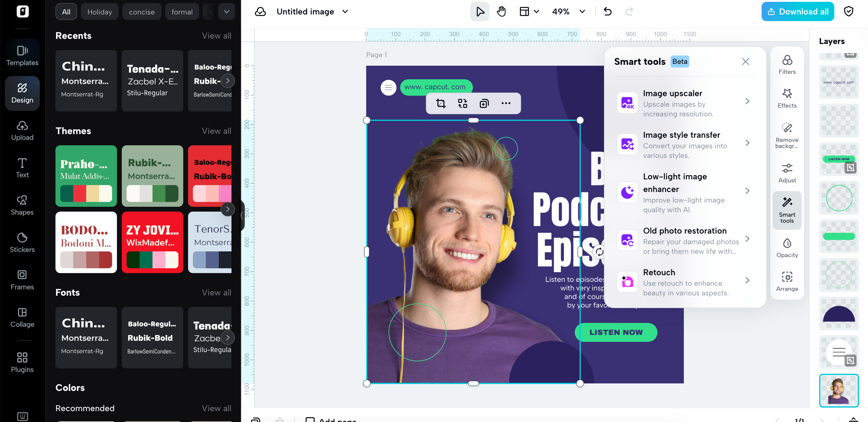This screenshot has height=422, width=868.
Task: Select the All filter chip
Action: pos(66,11)
